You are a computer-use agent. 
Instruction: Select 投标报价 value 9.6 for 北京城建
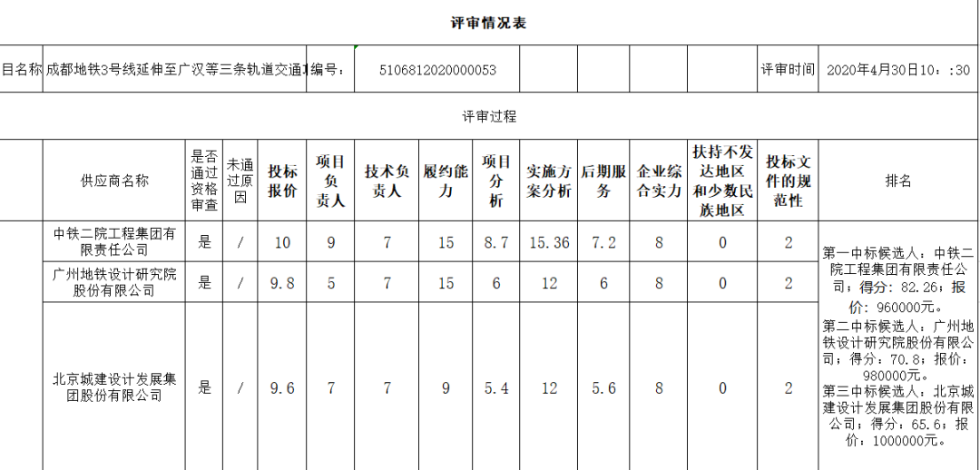click(x=282, y=387)
